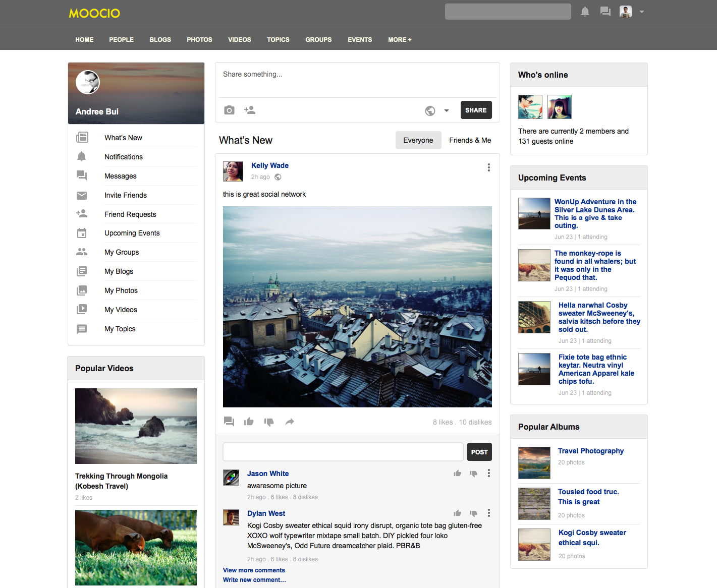
Task: Click the Share something text box
Action: [357, 80]
